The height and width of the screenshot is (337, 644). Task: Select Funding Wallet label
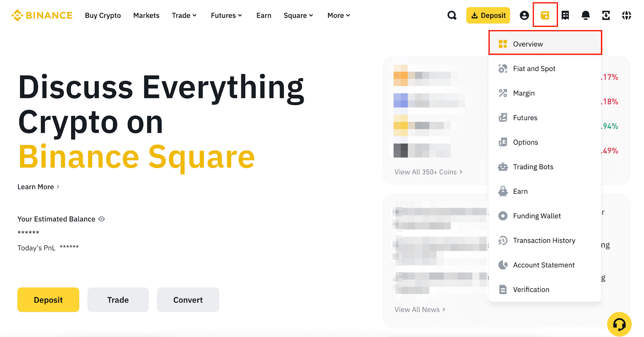click(x=537, y=216)
